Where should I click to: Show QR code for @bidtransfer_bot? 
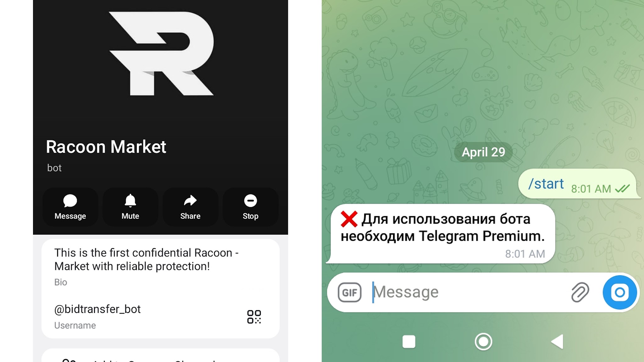(254, 317)
